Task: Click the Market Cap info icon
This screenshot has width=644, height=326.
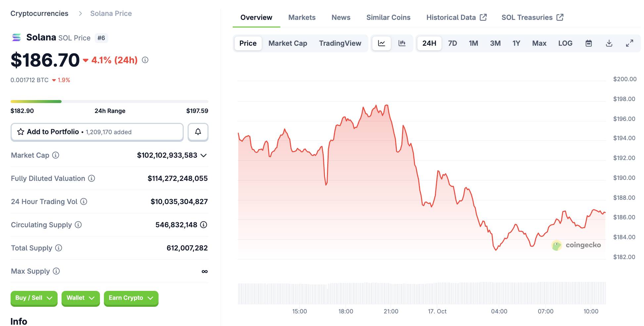Action: point(56,155)
